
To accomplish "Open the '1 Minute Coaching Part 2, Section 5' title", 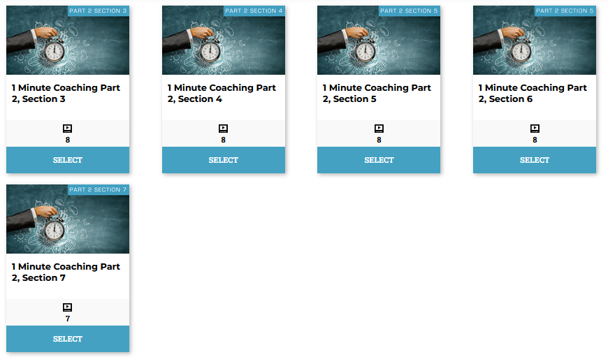I will pyautogui.click(x=377, y=94).
